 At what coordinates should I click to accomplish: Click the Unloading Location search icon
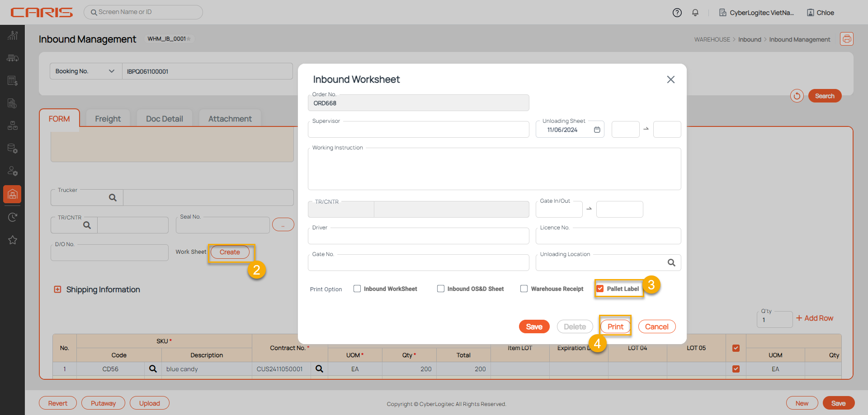pyautogui.click(x=671, y=263)
